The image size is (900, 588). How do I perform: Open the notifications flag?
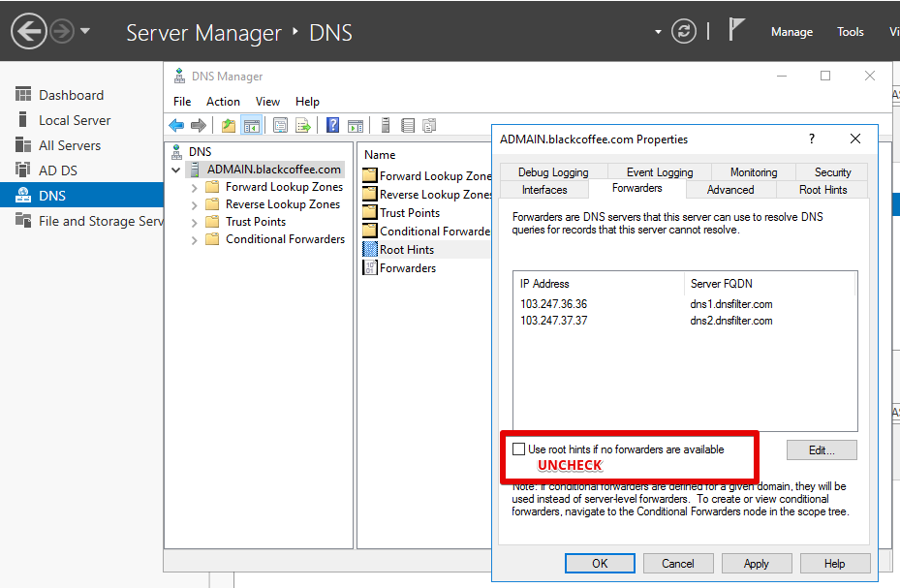coord(736,29)
